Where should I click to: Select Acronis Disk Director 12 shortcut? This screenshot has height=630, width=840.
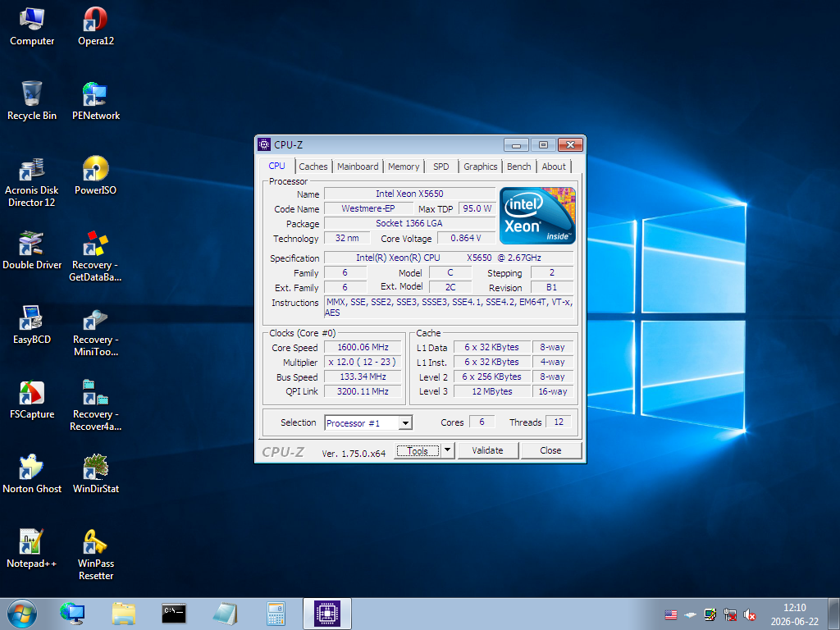32,182
